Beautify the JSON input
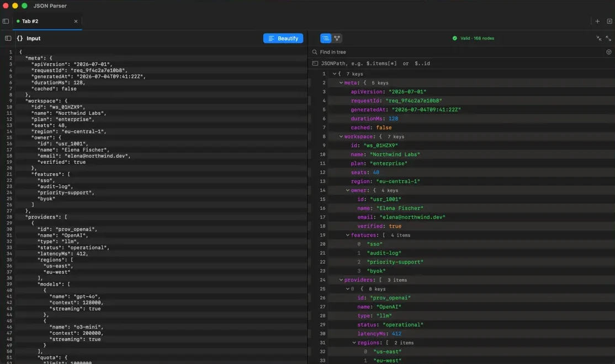The height and width of the screenshot is (364, 615). click(x=283, y=39)
